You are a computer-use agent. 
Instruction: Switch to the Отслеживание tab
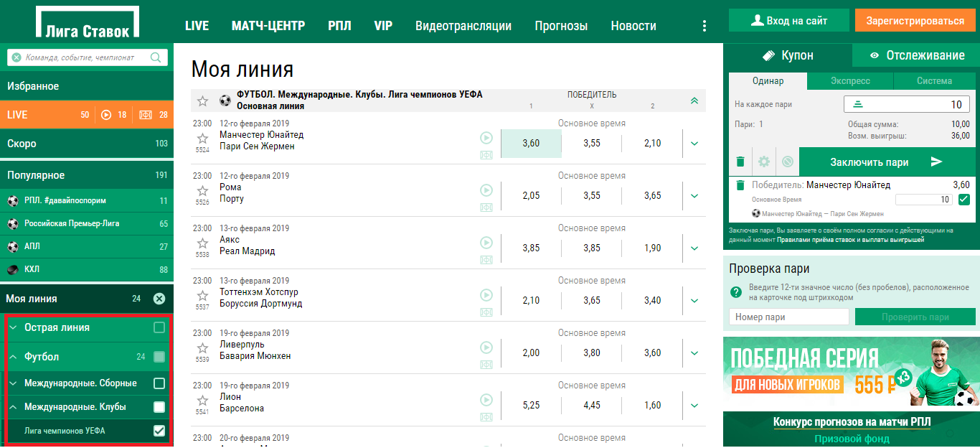tap(916, 55)
